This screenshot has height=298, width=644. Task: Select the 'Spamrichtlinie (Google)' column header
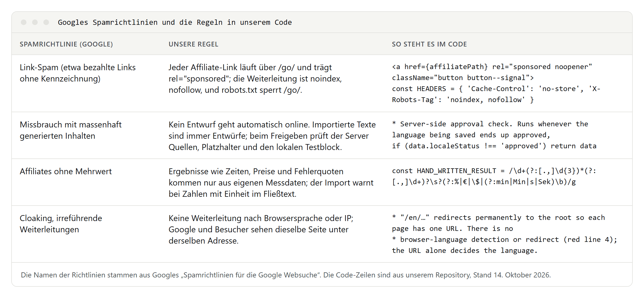coord(66,44)
